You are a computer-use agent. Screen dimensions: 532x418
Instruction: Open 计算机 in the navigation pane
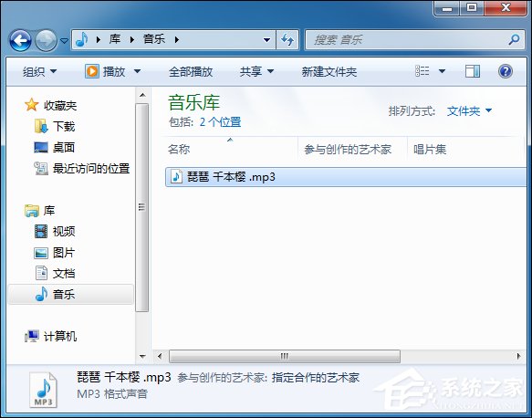(x=60, y=336)
